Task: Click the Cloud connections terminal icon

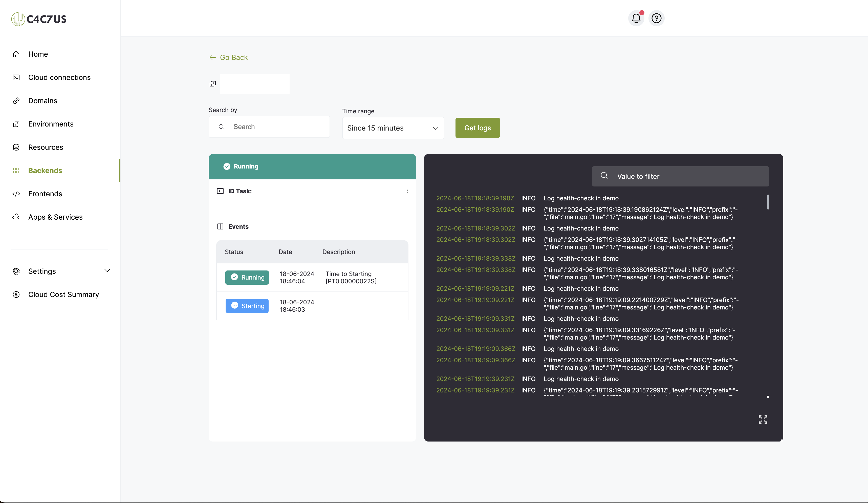Action: (16, 77)
